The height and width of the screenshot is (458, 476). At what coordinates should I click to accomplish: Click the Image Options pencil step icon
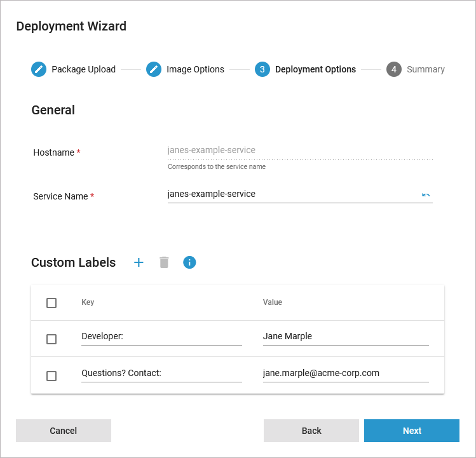coord(154,69)
